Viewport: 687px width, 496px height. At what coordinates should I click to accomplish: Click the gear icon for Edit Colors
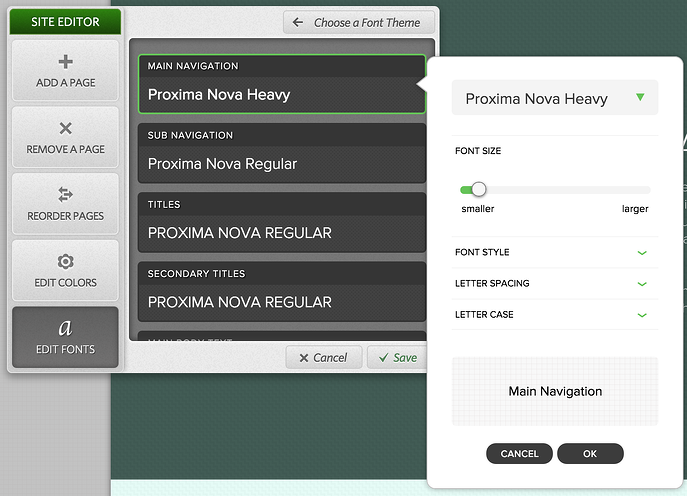(x=65, y=262)
